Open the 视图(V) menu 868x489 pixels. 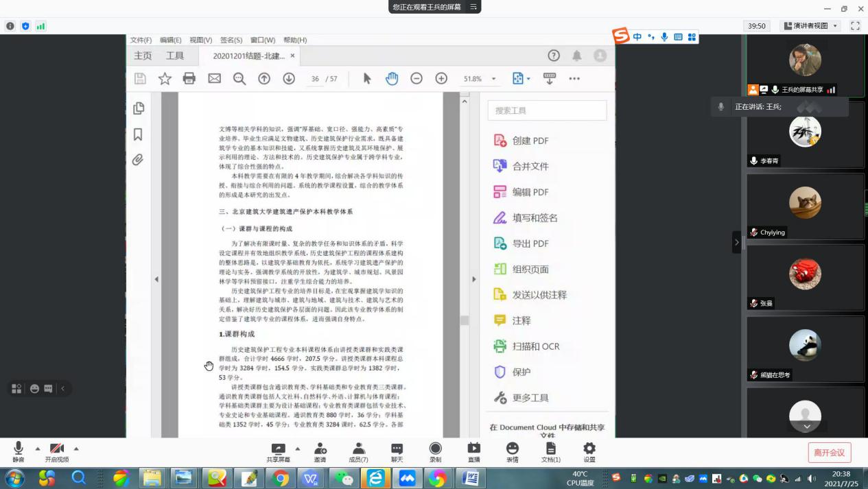200,40
